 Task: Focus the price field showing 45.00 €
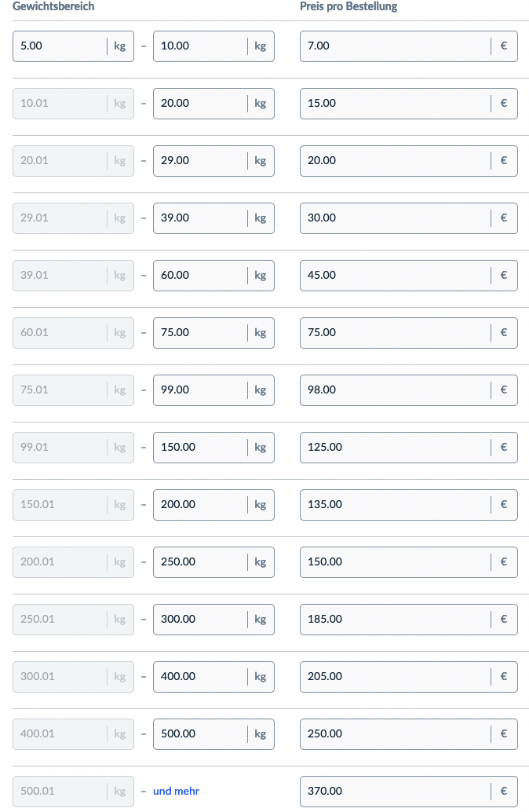pos(395,275)
